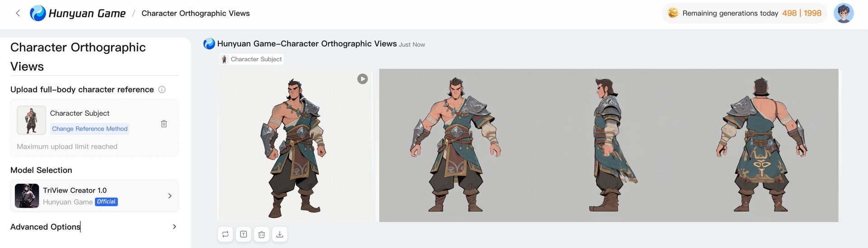Go back using the left arrow icon

click(18, 13)
